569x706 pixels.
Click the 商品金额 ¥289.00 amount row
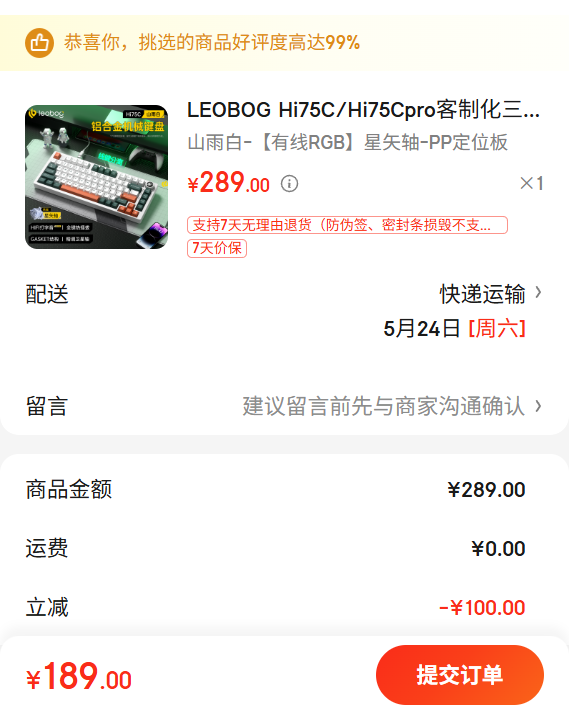(x=275, y=489)
